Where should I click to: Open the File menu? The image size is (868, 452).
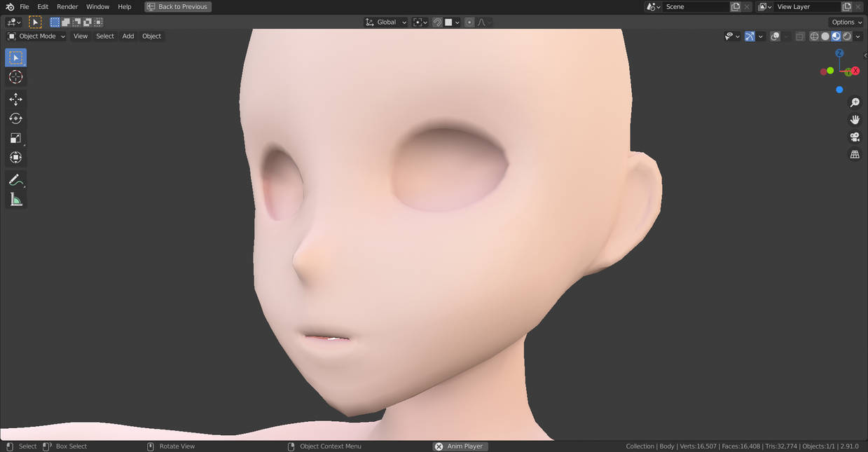point(25,6)
